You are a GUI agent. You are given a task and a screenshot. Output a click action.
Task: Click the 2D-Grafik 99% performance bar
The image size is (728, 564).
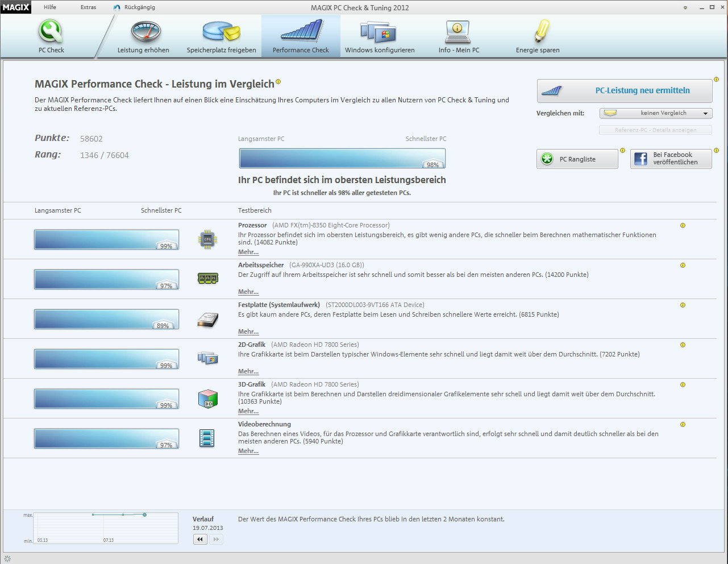(x=106, y=359)
